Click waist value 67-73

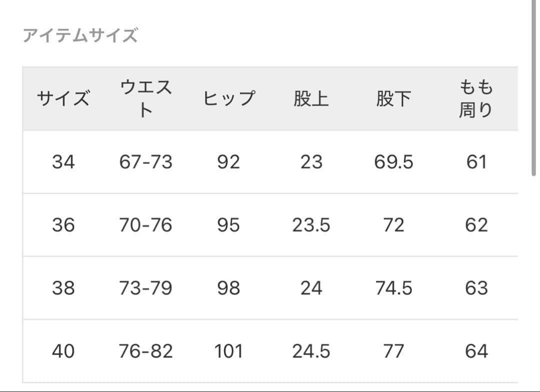click(x=145, y=162)
